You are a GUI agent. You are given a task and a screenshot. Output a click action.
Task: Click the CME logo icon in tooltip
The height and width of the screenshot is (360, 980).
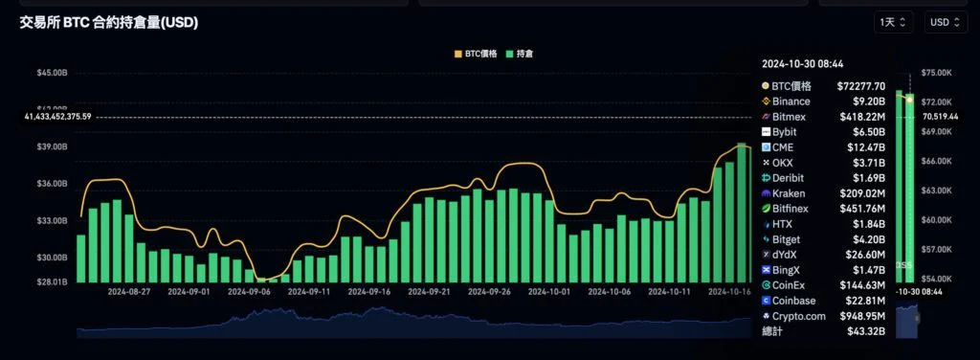coord(766,147)
